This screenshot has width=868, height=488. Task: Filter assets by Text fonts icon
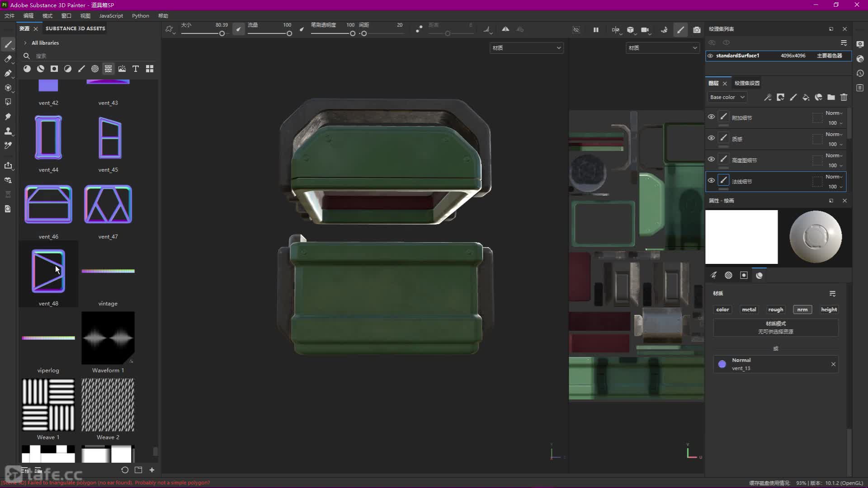pos(136,69)
